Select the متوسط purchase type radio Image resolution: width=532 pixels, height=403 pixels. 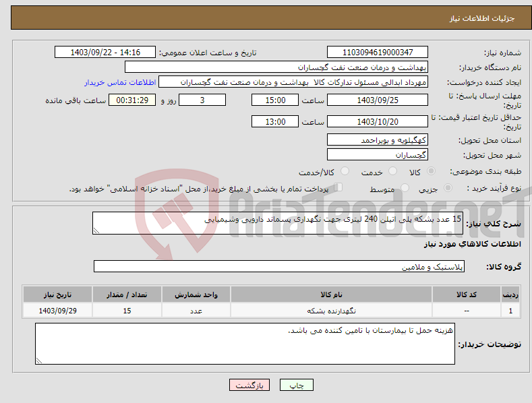click(x=405, y=187)
